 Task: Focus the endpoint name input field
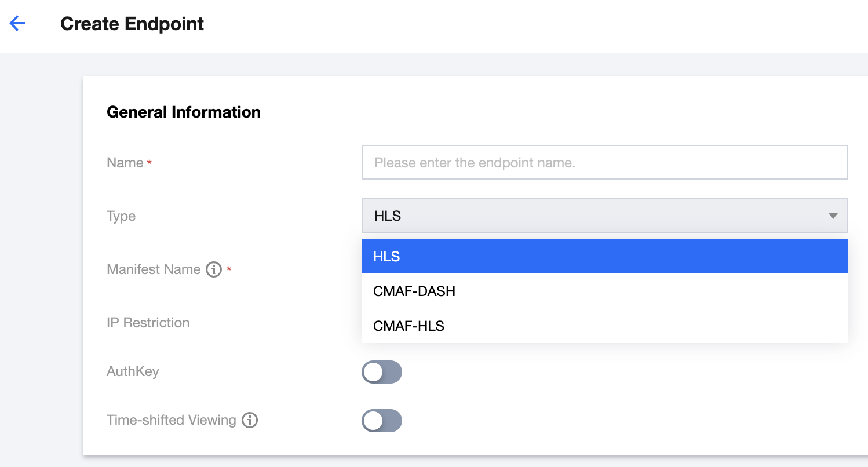604,162
